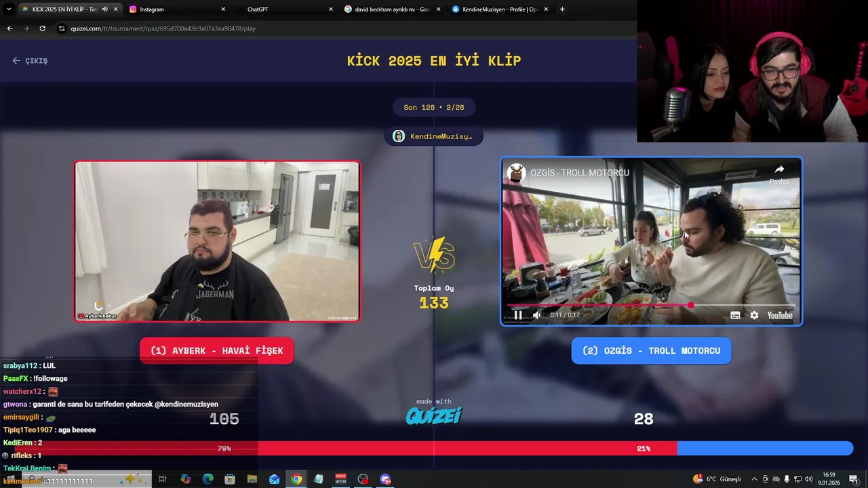Click the KendineMuzisyen avatar icon
Viewport: 868px width, 488px height.
tap(399, 136)
